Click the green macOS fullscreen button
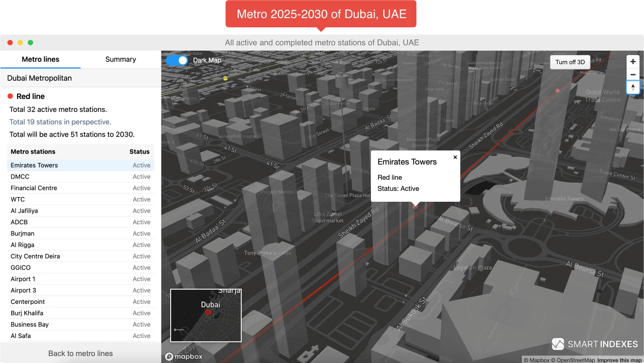This screenshot has width=644, height=363. 30,43
